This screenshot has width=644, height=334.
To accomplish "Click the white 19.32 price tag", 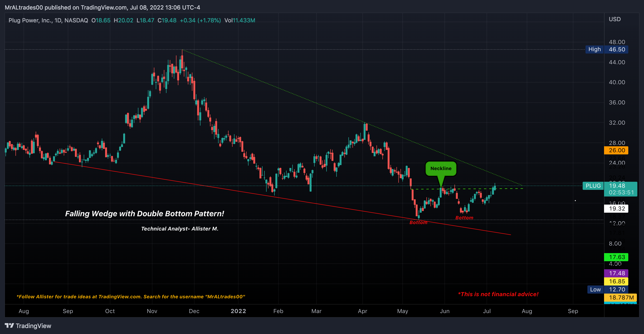I will (x=616, y=208).
